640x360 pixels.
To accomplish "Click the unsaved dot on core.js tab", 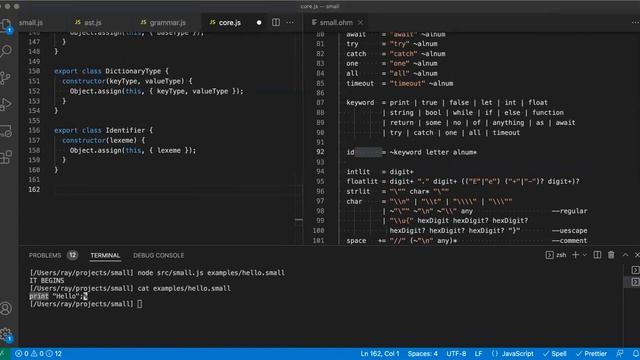I will pyautogui.click(x=259, y=22).
